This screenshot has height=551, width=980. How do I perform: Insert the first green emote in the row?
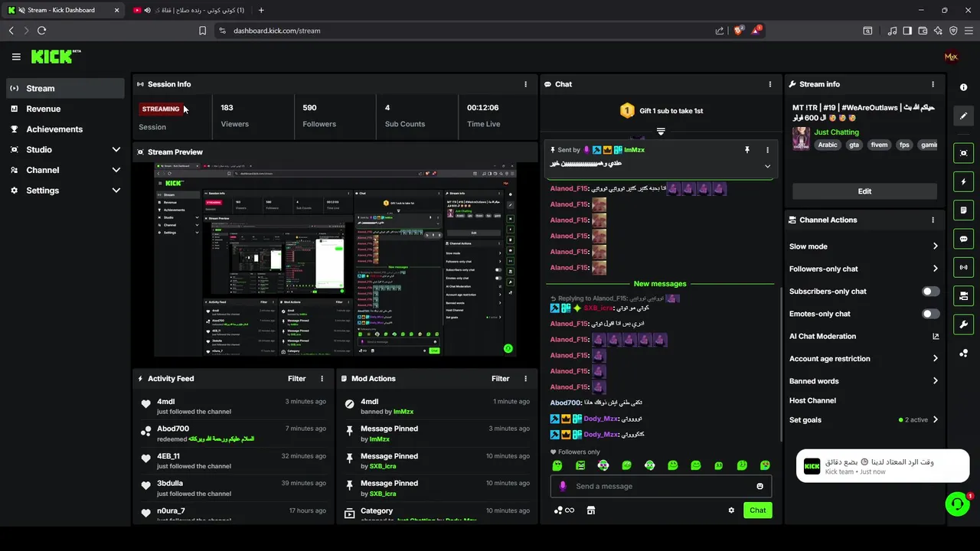pyautogui.click(x=557, y=465)
